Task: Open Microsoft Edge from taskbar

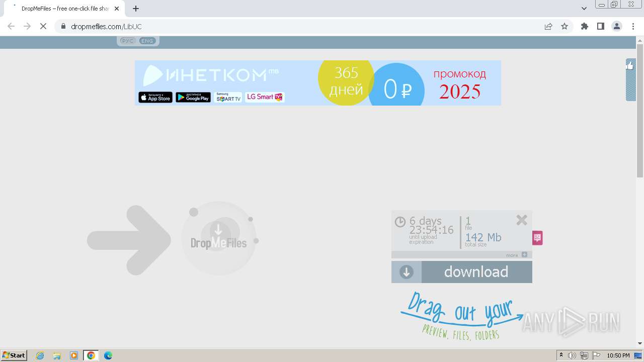Action: pyautogui.click(x=108, y=355)
